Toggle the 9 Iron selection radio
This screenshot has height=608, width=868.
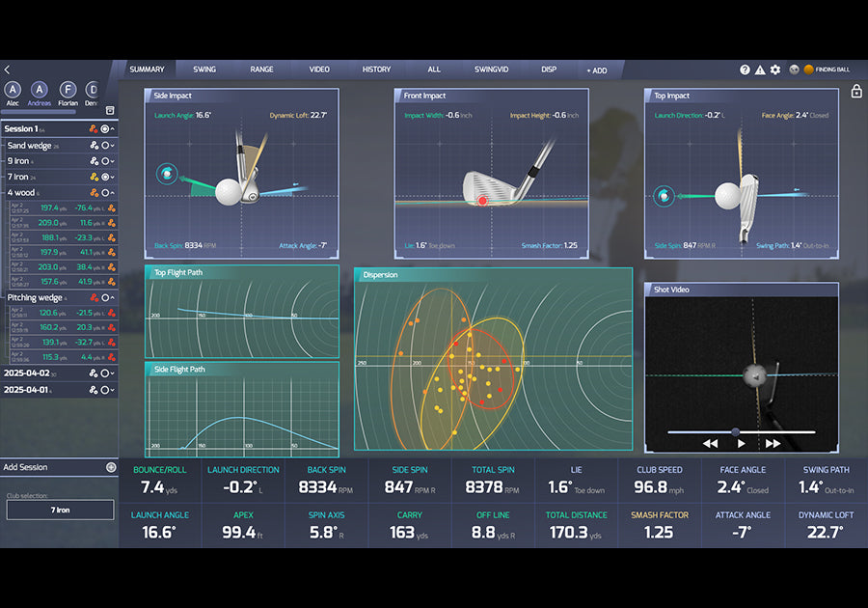click(104, 160)
